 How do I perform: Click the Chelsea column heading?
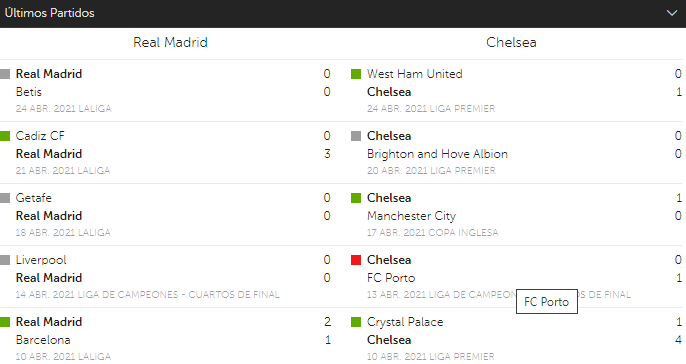click(511, 42)
